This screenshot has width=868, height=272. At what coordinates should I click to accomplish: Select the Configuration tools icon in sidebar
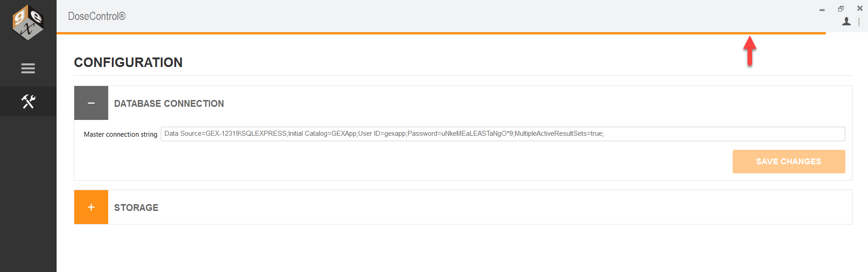(28, 101)
